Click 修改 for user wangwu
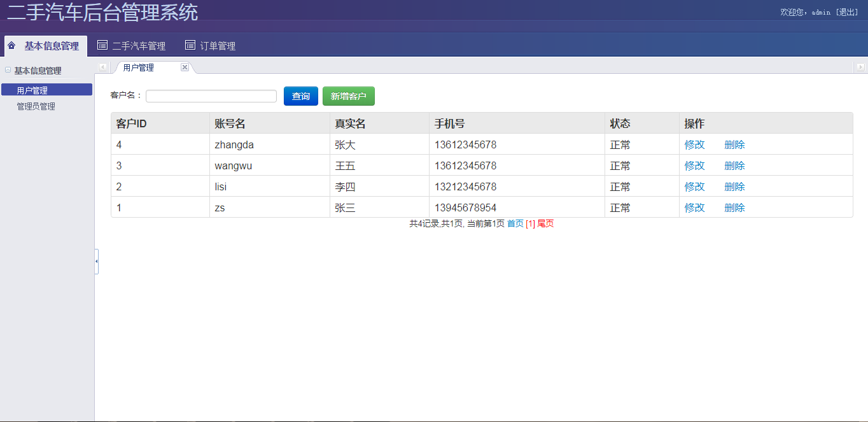This screenshot has width=868, height=422. (695, 165)
